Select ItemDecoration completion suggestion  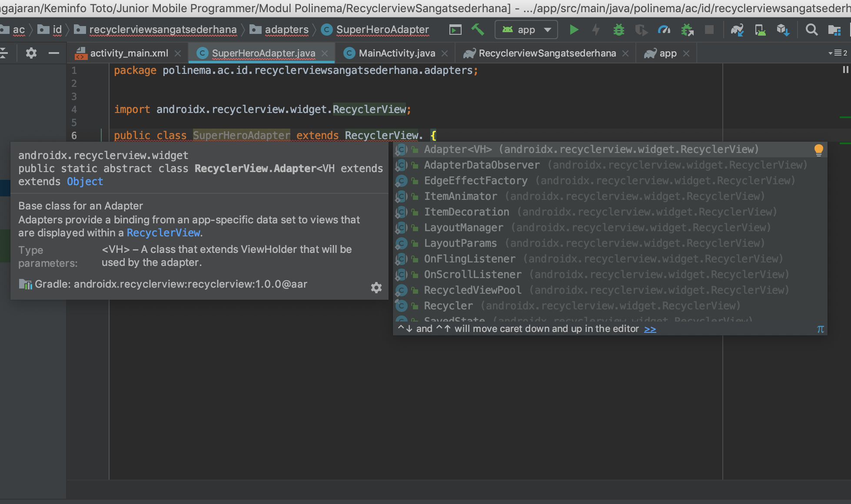point(610,212)
